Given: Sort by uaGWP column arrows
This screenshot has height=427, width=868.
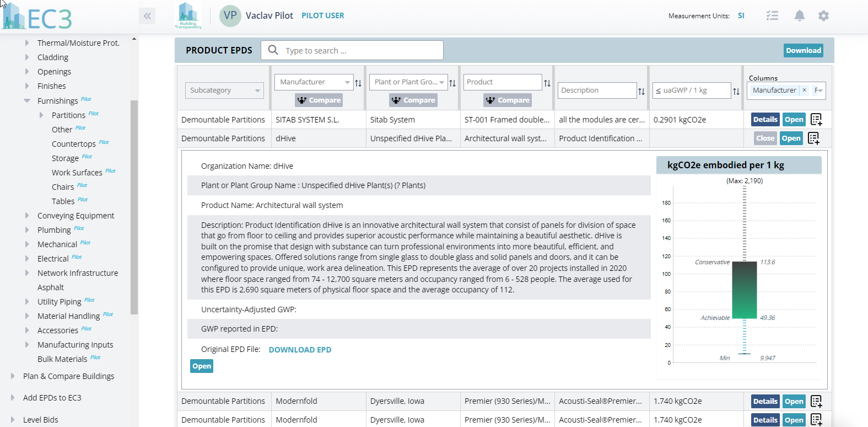Looking at the screenshot, I should pyautogui.click(x=736, y=92).
